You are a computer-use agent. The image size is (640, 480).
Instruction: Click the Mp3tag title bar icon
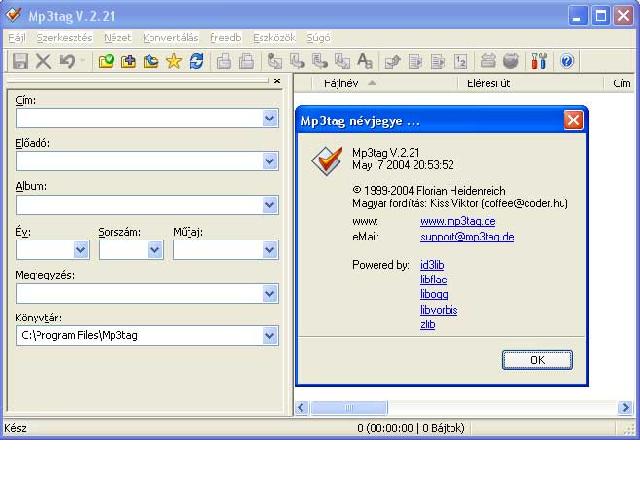(14, 15)
